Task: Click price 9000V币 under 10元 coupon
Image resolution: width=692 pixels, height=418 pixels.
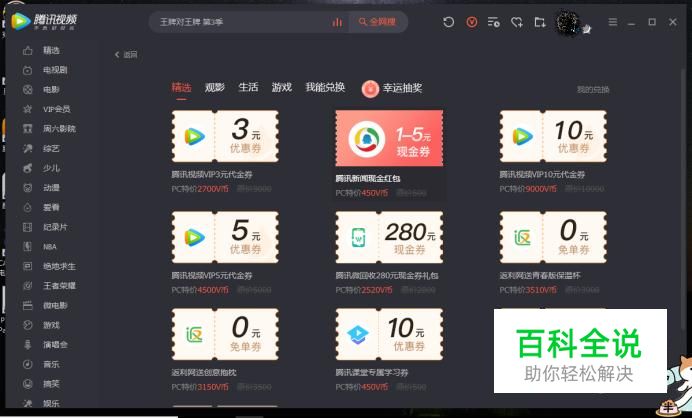Action: tap(541, 189)
